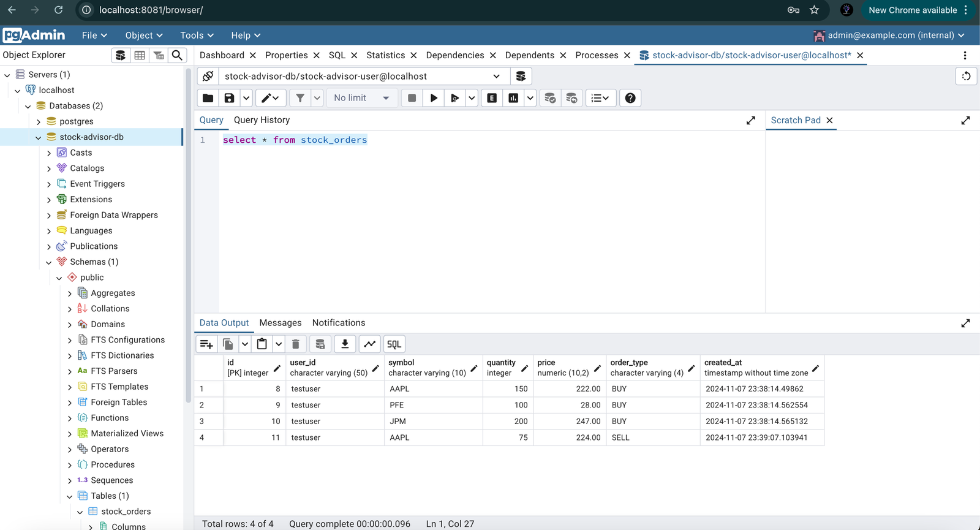Open the Object menu
The image size is (980, 530).
[x=144, y=35]
